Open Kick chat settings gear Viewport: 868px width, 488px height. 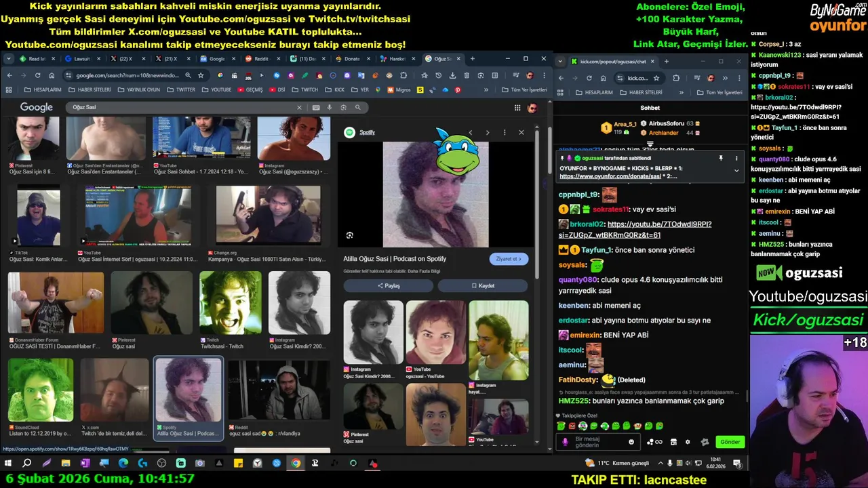pos(688,442)
